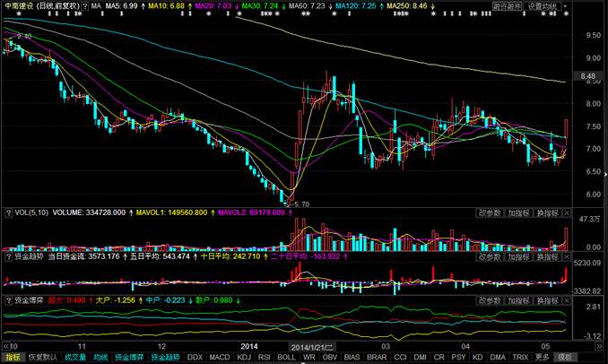Click the 2014/1/21 date label on timeline
Screen dimensions: 608x364
coord(310,345)
